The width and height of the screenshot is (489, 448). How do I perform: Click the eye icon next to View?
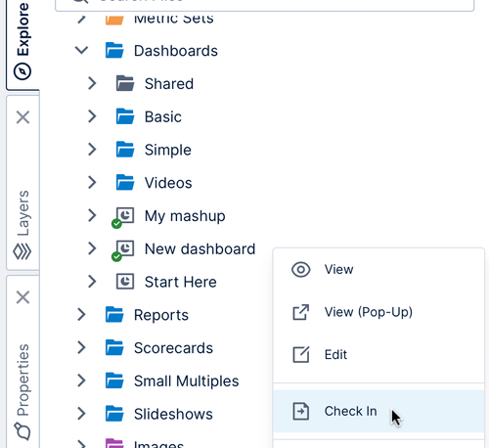(300, 270)
